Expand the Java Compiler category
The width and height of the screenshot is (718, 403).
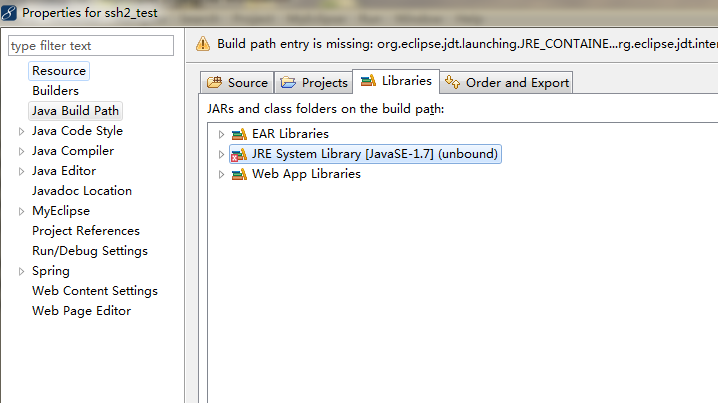pyautogui.click(x=21, y=152)
